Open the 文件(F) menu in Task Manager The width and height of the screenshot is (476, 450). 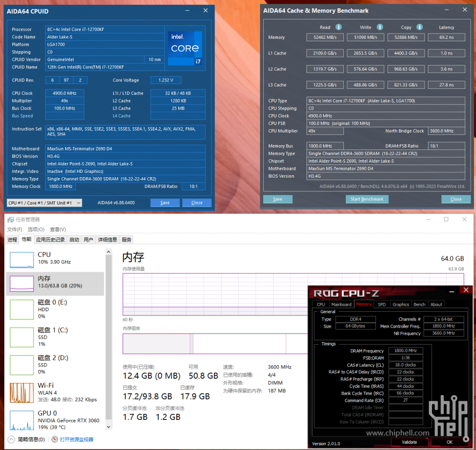point(15,230)
